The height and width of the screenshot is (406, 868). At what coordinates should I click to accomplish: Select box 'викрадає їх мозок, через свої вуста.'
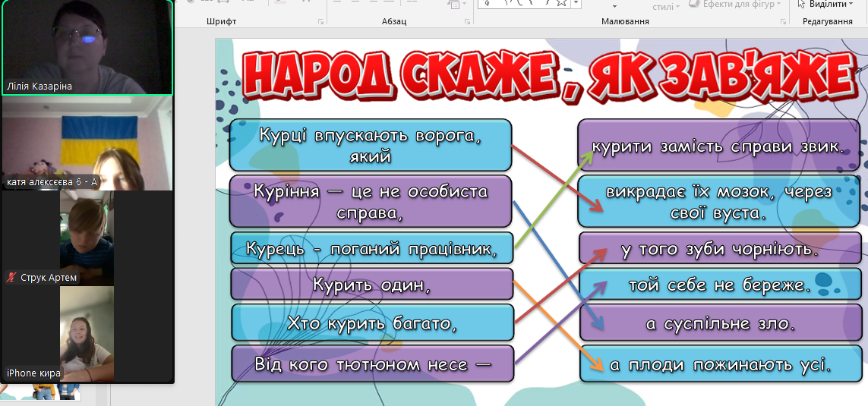(719, 201)
